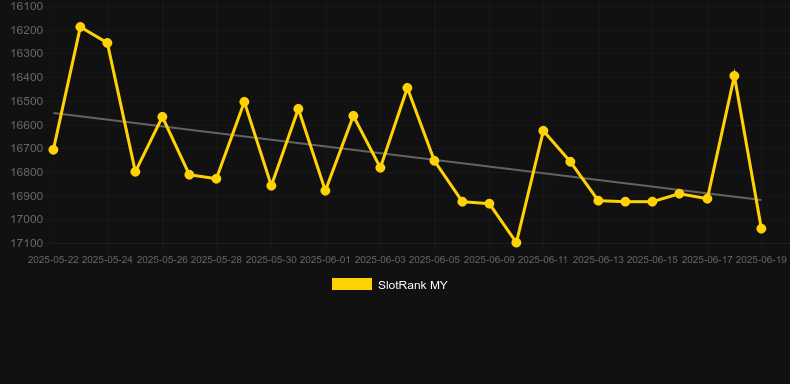The image size is (790, 384).
Task: Click the data point above 2025-05-26
Action: tap(162, 117)
